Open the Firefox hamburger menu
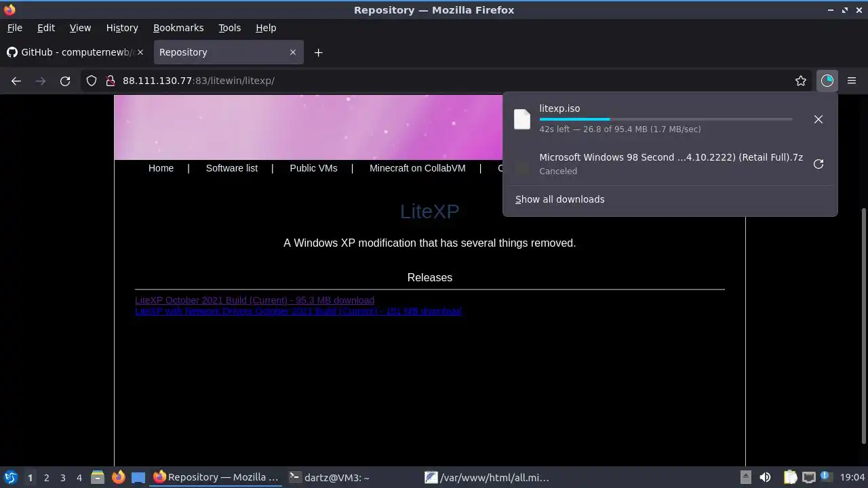This screenshot has height=488, width=868. 852,81
